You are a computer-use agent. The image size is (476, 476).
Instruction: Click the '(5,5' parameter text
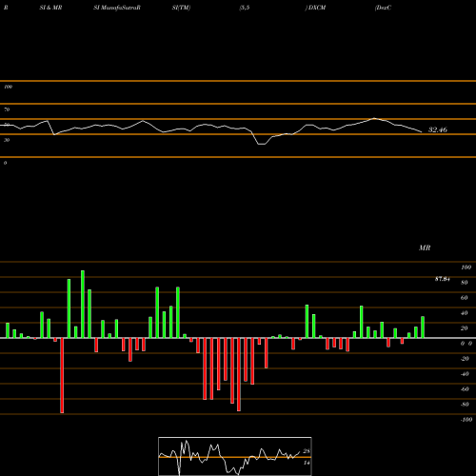245,8
